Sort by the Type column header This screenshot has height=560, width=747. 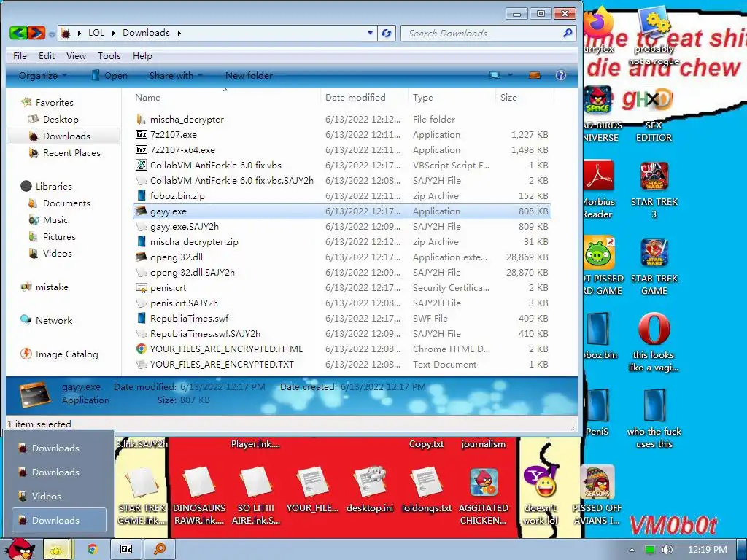(x=452, y=97)
